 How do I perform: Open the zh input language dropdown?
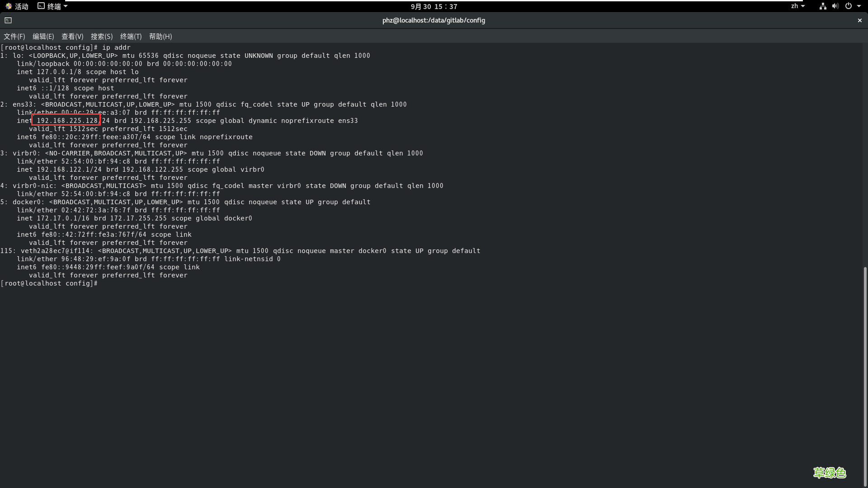tap(798, 6)
